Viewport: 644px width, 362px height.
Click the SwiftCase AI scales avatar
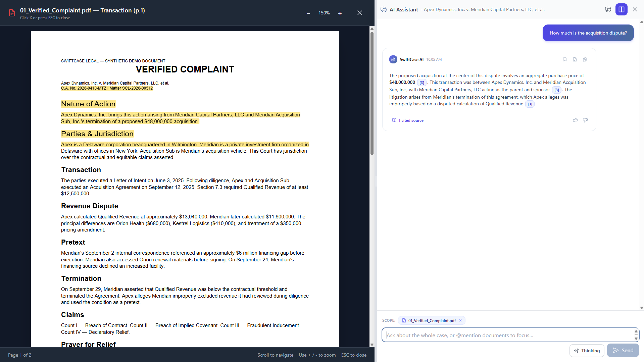(x=393, y=59)
